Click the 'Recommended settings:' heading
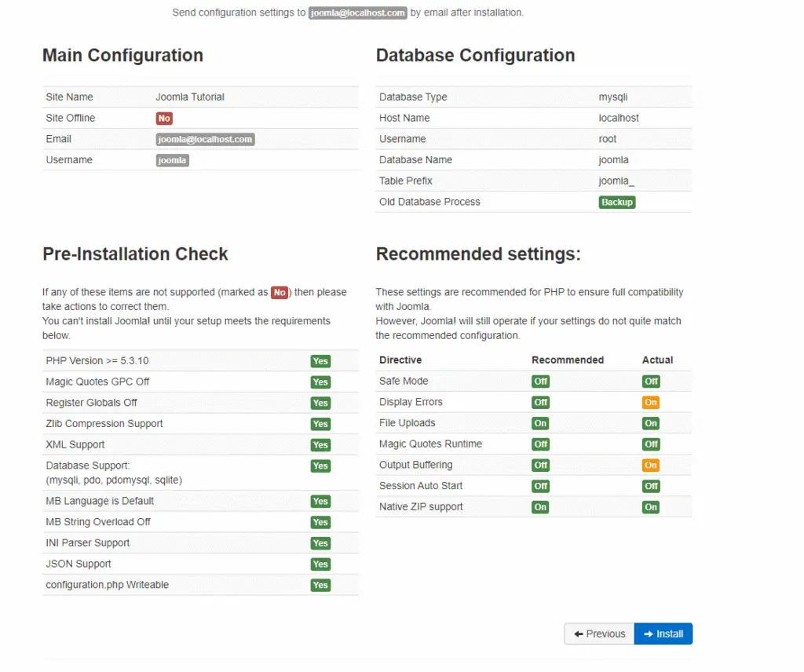Viewport: 804px width, 672px height. coord(478,254)
